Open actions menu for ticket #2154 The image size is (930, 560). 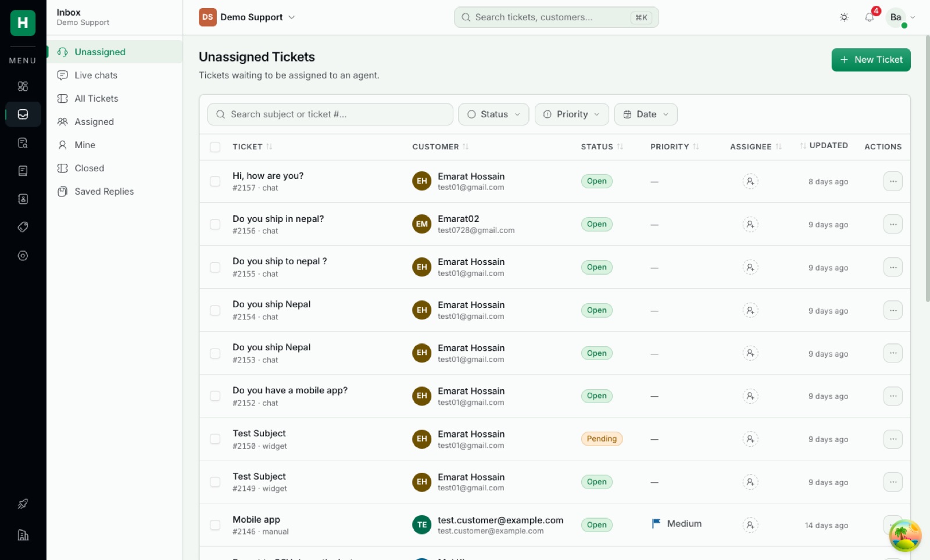point(893,310)
